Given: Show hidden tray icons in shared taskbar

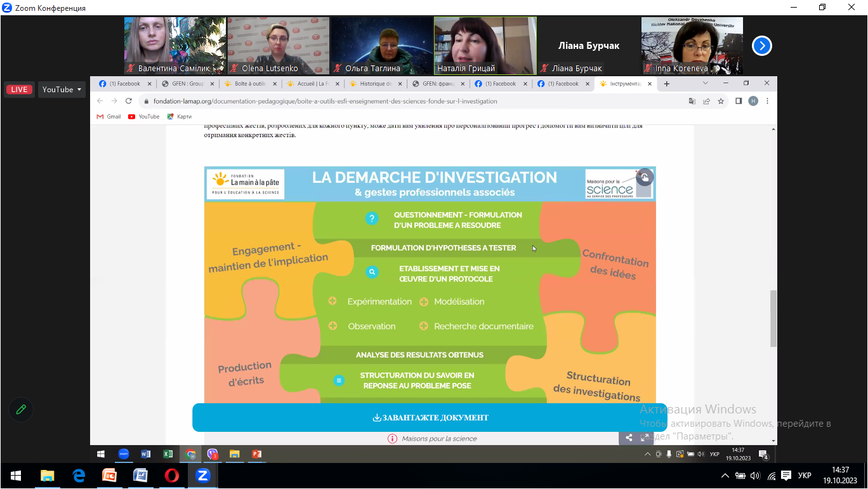Looking at the screenshot, I should click(648, 454).
